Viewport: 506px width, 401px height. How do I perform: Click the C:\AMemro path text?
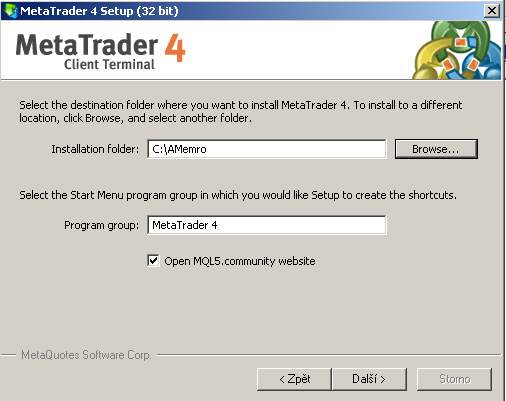pyautogui.click(x=179, y=149)
